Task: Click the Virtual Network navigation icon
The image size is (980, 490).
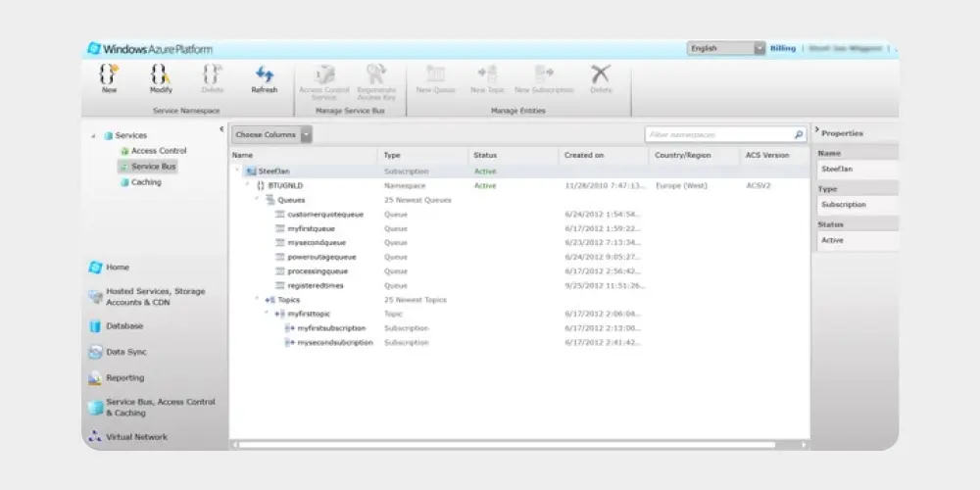Action: point(95,436)
